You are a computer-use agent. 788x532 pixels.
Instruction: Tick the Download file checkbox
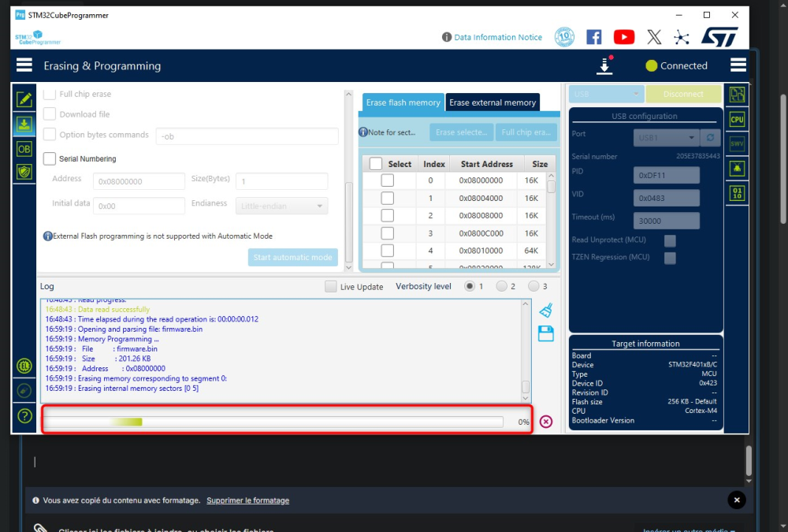click(49, 114)
